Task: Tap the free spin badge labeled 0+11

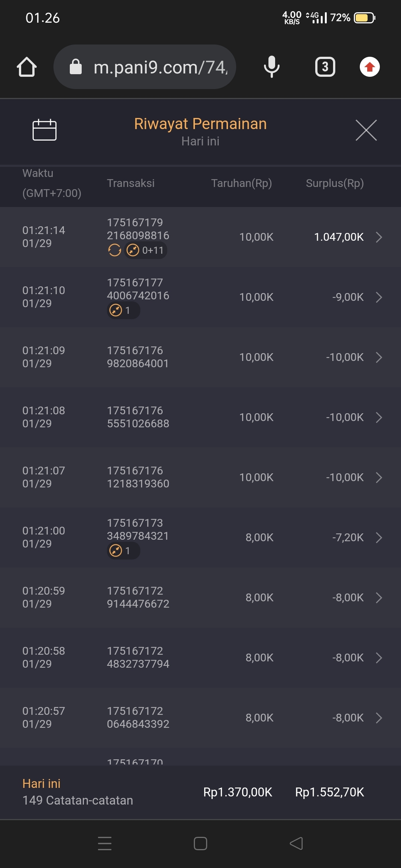Action: coord(146,250)
